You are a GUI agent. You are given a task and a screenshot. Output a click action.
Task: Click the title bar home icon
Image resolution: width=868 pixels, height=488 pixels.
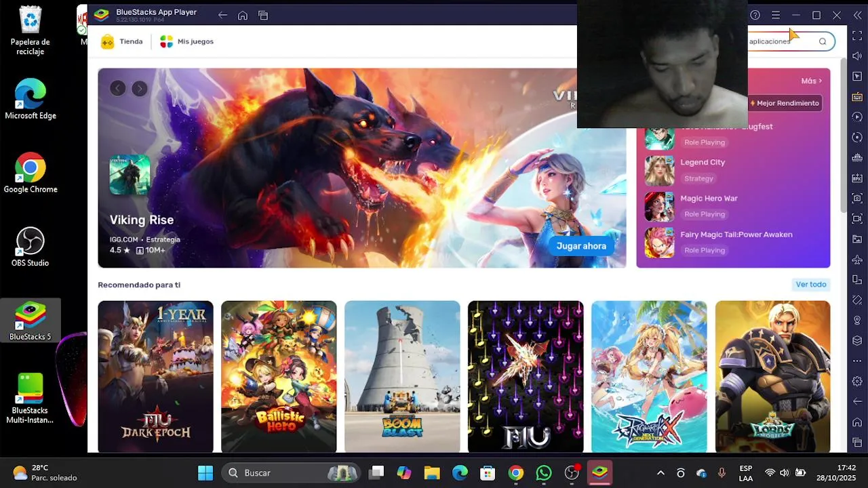pos(243,15)
